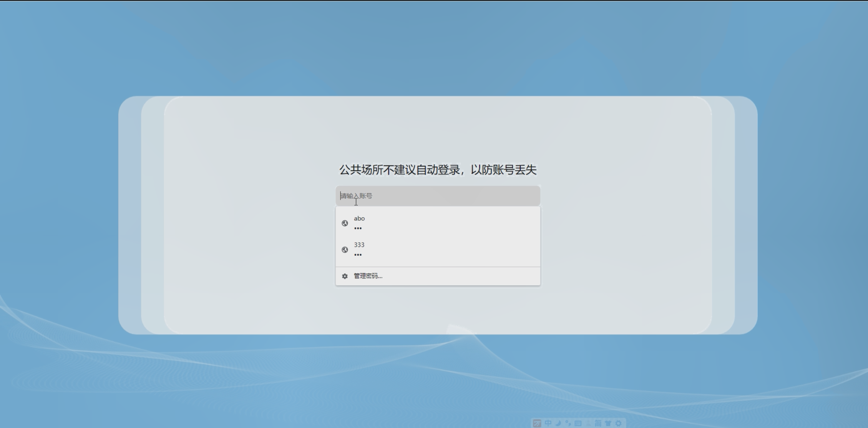Click the gear icon next to 管理密码

[x=345, y=276]
